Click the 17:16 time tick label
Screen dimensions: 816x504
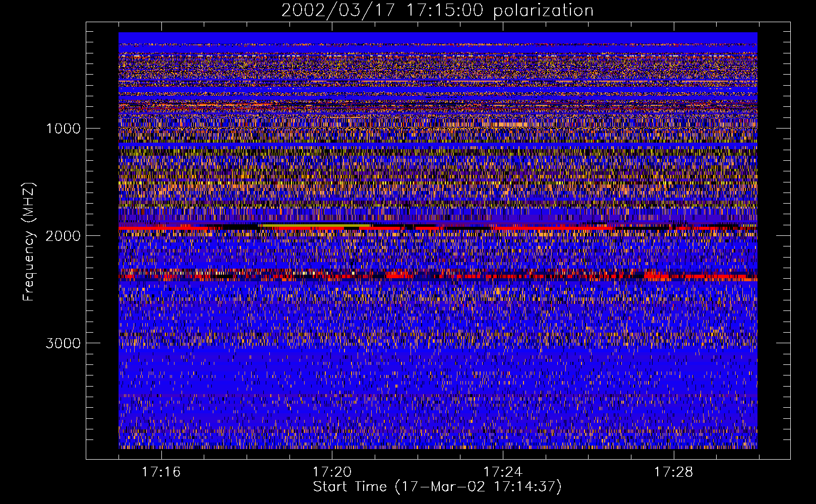(x=161, y=472)
